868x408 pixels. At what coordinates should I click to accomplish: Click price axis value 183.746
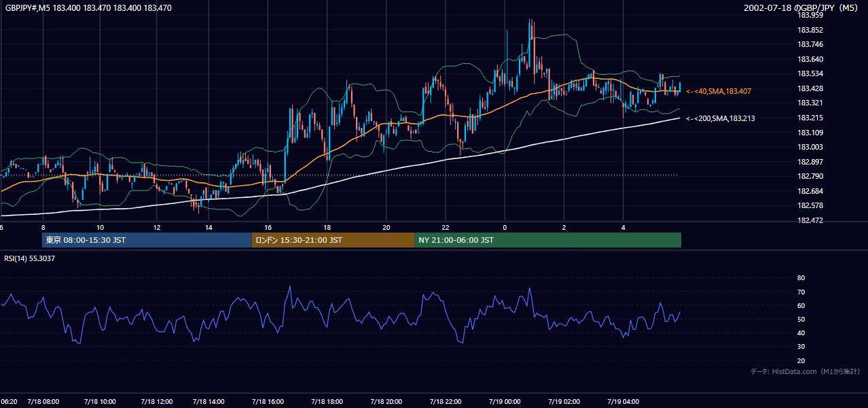(x=810, y=44)
